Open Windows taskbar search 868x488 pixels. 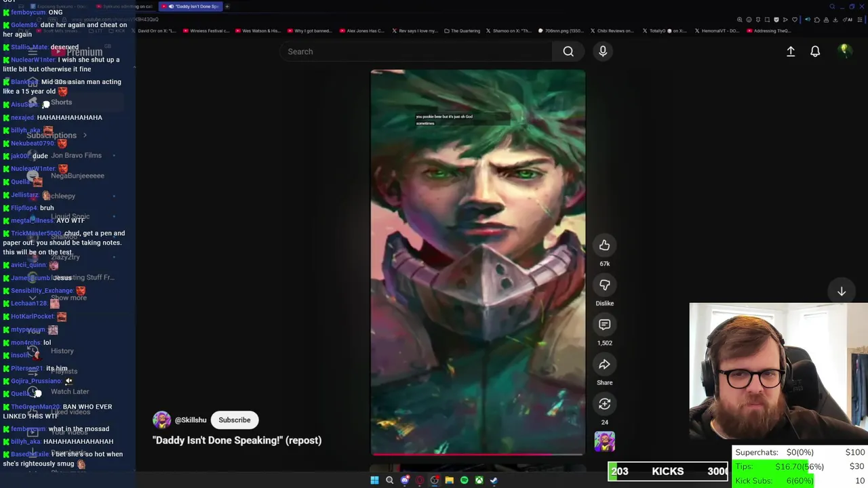click(389, 480)
